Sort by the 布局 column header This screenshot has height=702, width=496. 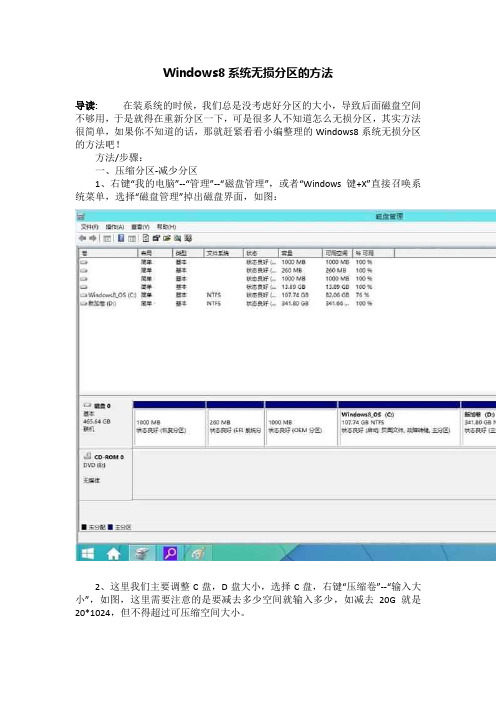tap(155, 253)
